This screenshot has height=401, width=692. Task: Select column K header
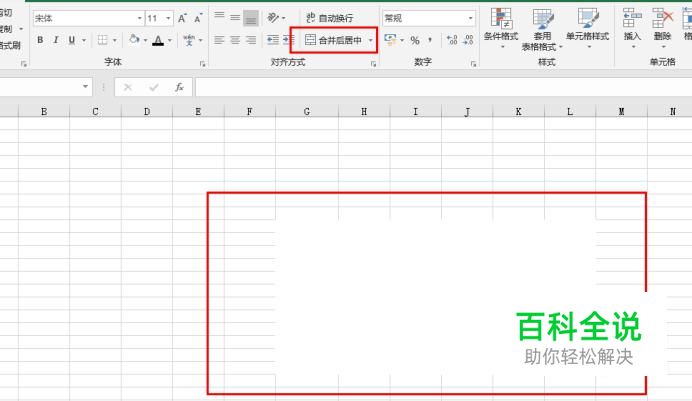coord(519,112)
